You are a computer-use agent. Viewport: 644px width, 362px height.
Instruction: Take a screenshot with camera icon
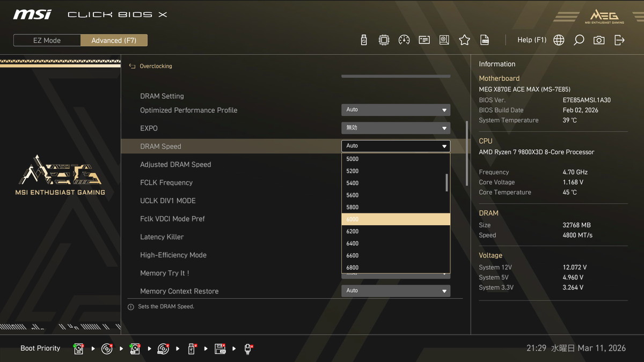(x=599, y=40)
